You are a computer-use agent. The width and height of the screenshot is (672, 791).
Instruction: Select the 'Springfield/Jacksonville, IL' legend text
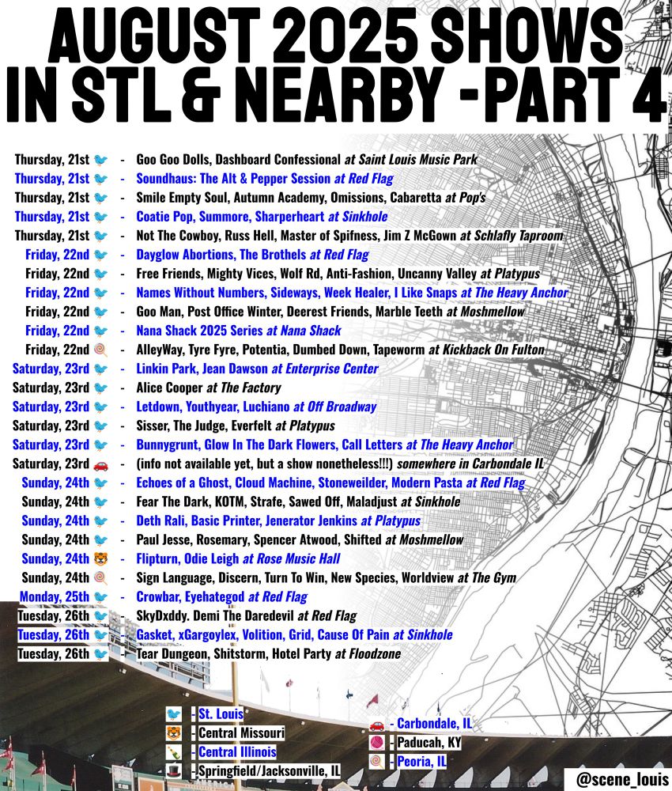[270, 771]
